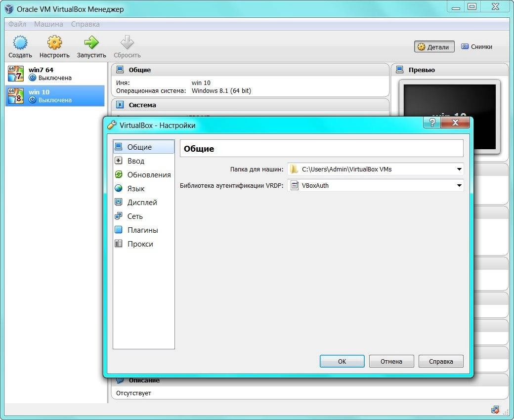Click the Запустить green arrow icon

pyautogui.click(x=91, y=42)
